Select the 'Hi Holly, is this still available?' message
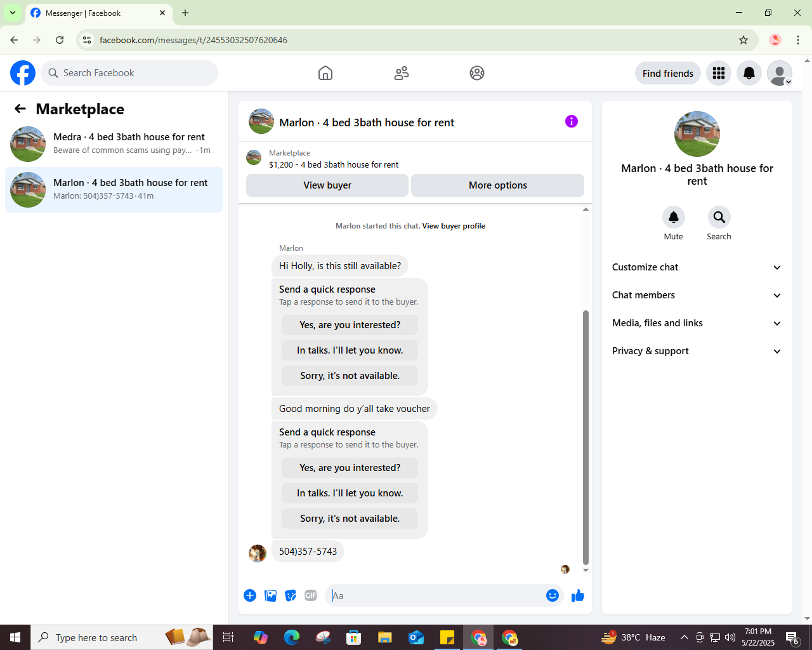 pos(340,266)
